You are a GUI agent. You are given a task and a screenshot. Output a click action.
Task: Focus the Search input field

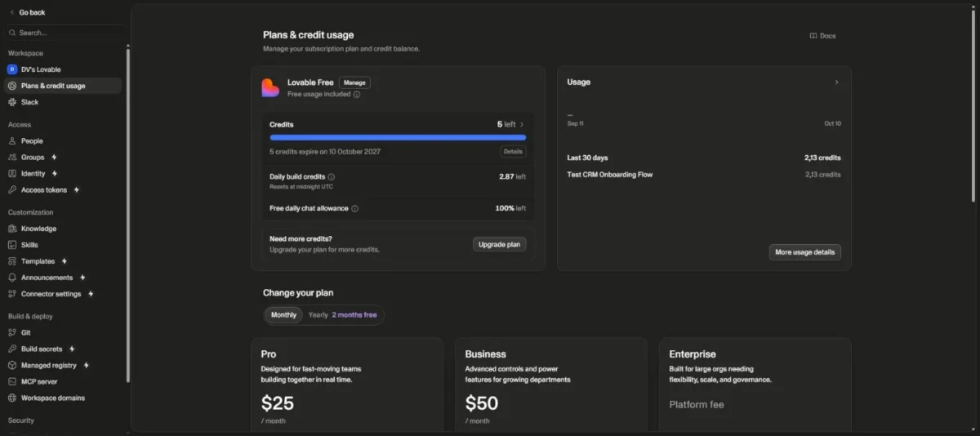pos(65,33)
